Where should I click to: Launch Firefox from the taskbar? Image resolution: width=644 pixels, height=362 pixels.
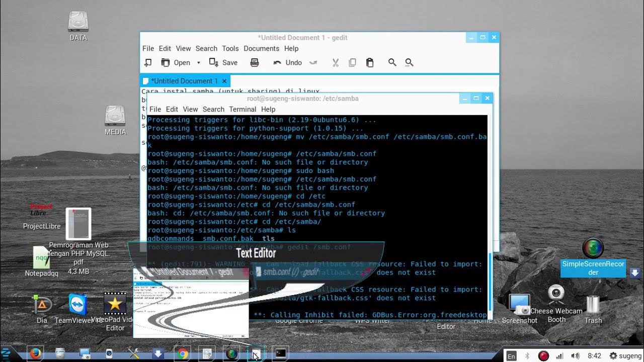(35, 354)
